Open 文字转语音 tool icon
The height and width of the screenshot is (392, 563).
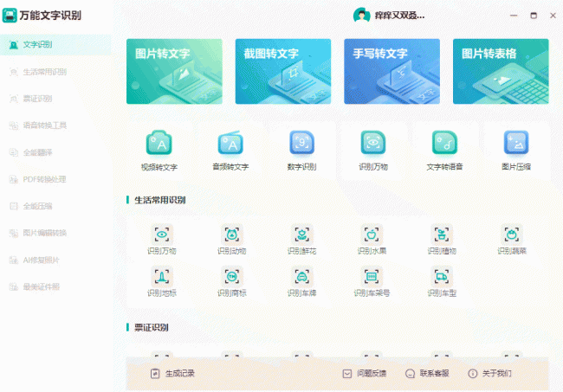(444, 143)
